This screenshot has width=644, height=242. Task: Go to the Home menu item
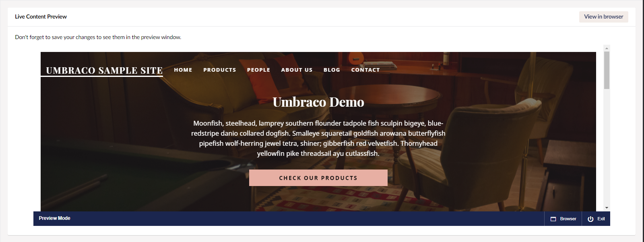[183, 70]
